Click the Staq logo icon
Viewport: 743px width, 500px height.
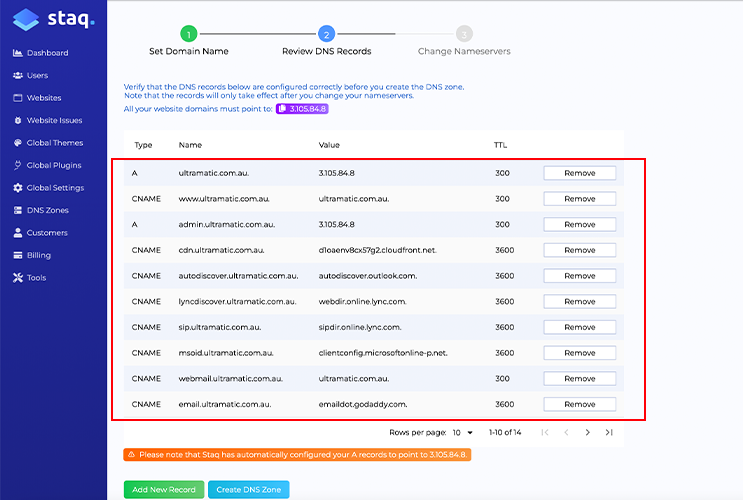click(26, 19)
